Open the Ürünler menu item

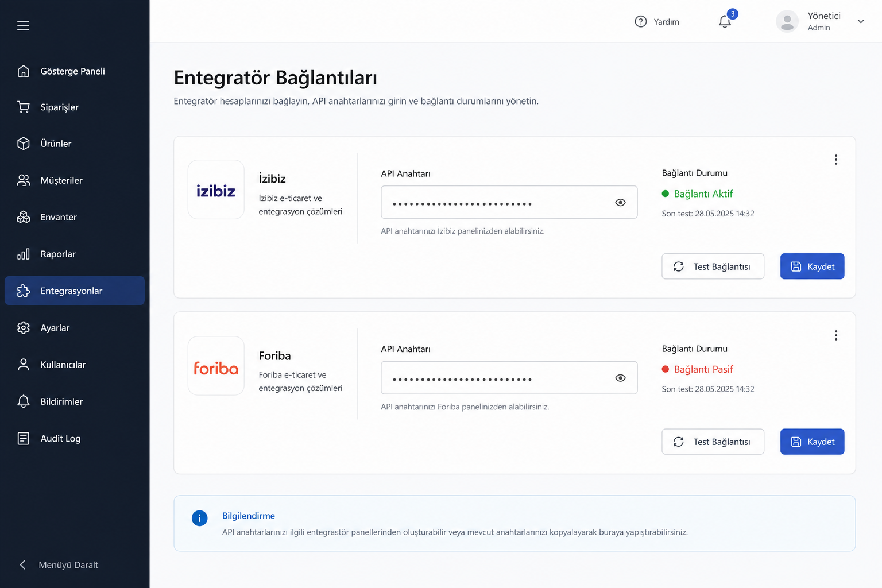pyautogui.click(x=75, y=144)
